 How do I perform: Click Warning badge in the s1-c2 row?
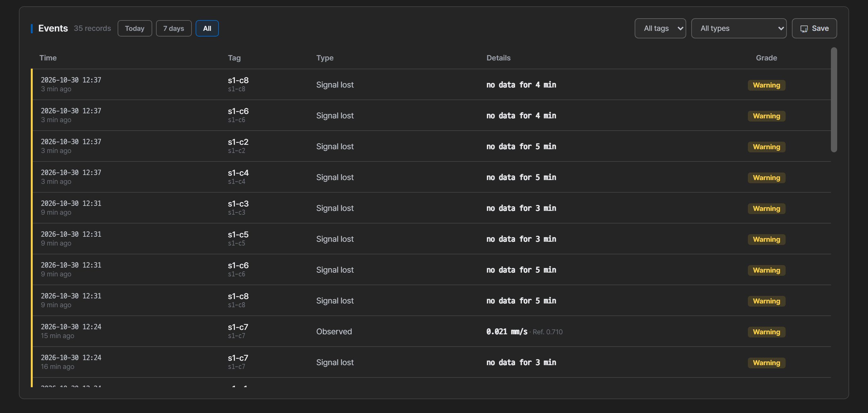(766, 147)
